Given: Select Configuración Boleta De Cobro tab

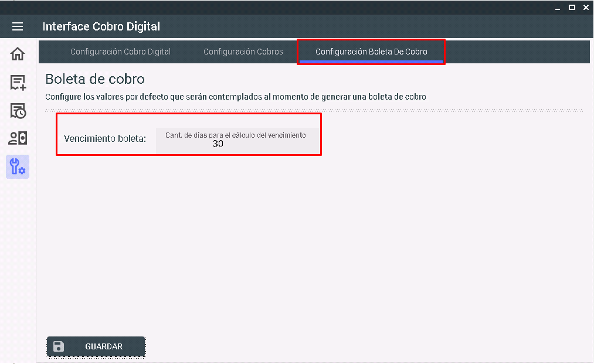Looking at the screenshot, I should pyautogui.click(x=371, y=52).
